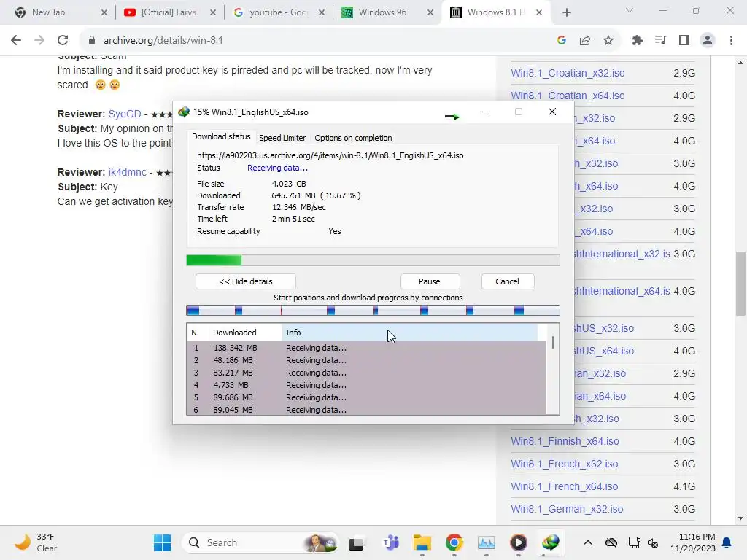Open the Google icon in address bar
Image resolution: width=747 pixels, height=560 pixels.
coord(562,41)
